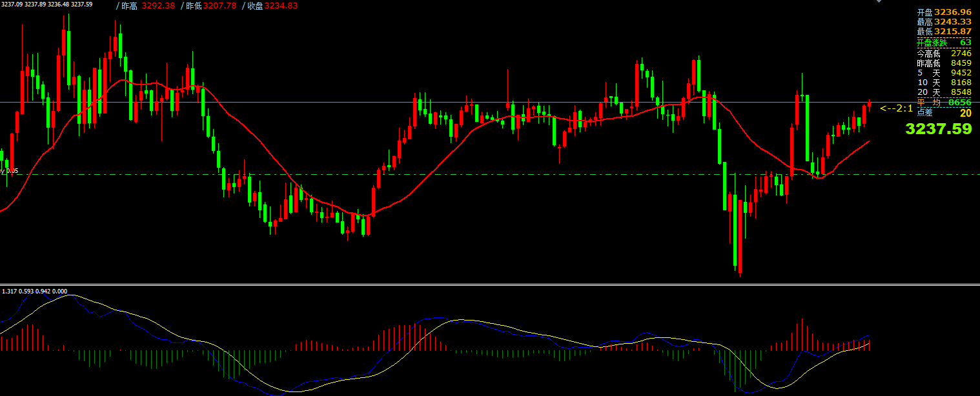This screenshot has width=980, height=396.
Task: Select the 最低 3215.87 low price label
Action: tap(943, 32)
